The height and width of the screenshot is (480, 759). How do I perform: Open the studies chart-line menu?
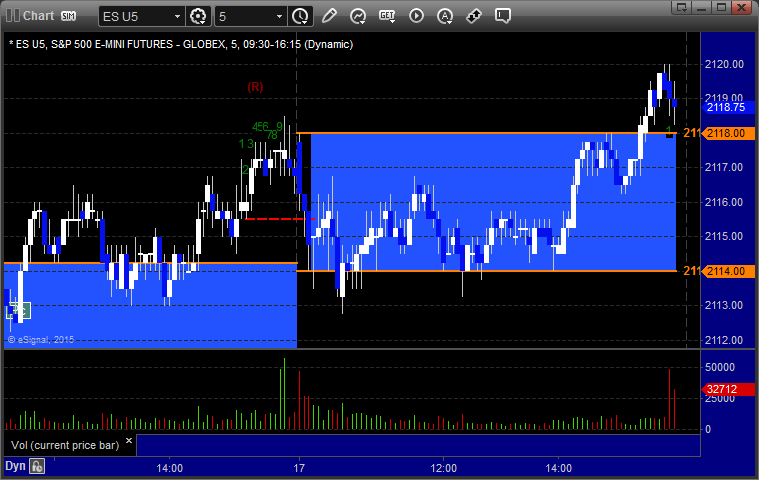[358, 16]
